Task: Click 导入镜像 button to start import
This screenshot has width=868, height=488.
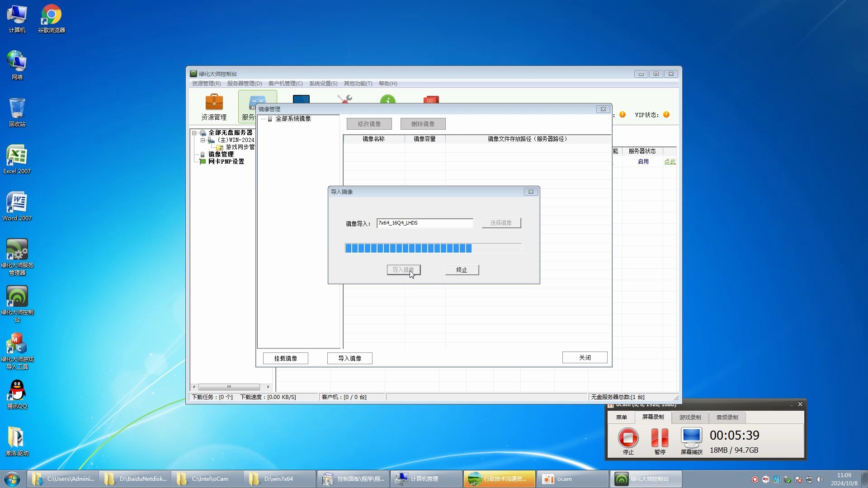Action: [x=404, y=269]
